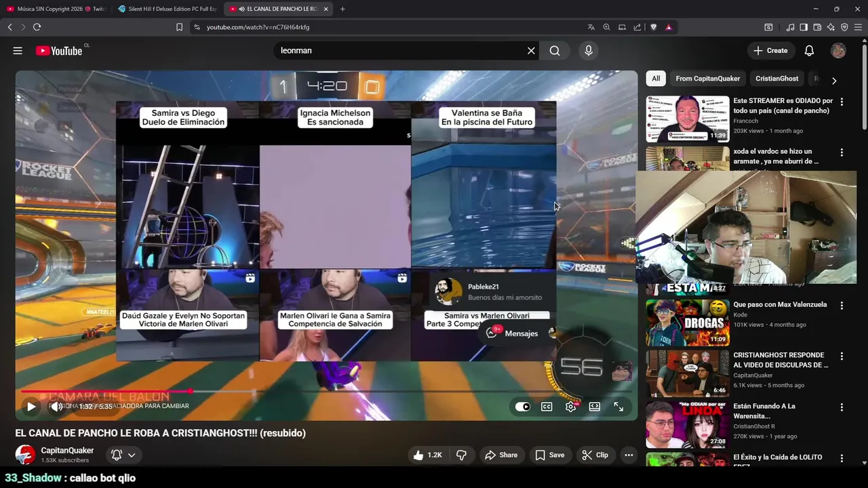Open player settings gear

tap(571, 407)
